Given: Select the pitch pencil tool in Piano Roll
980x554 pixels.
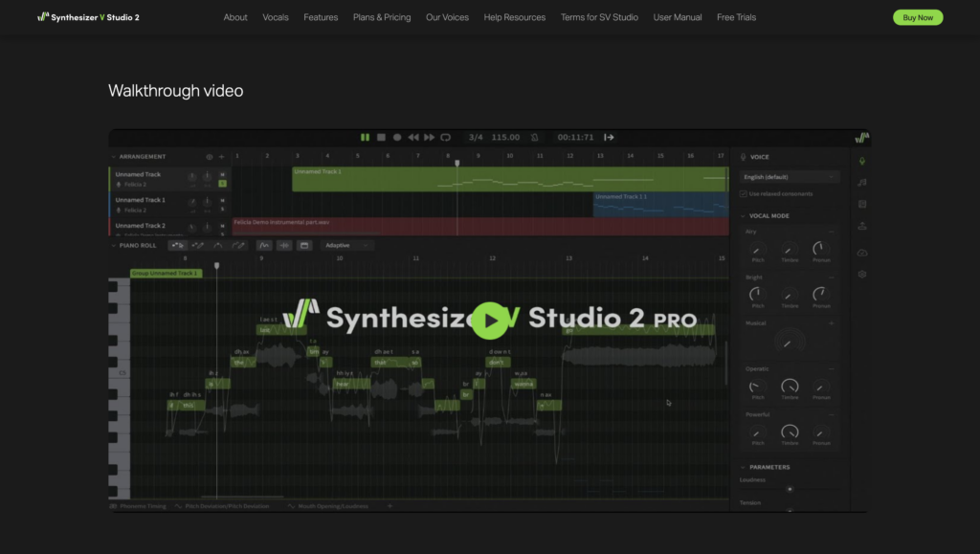Looking at the screenshot, I should [x=238, y=246].
